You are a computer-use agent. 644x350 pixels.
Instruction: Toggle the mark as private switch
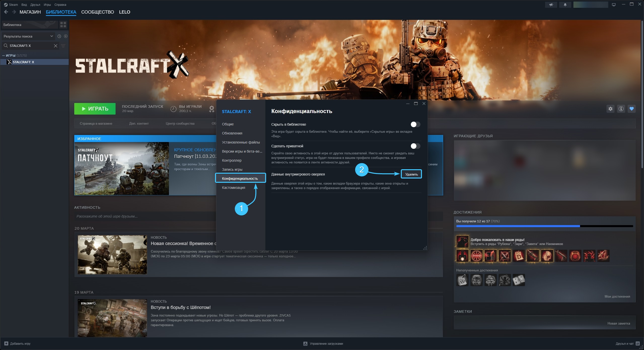[415, 146]
